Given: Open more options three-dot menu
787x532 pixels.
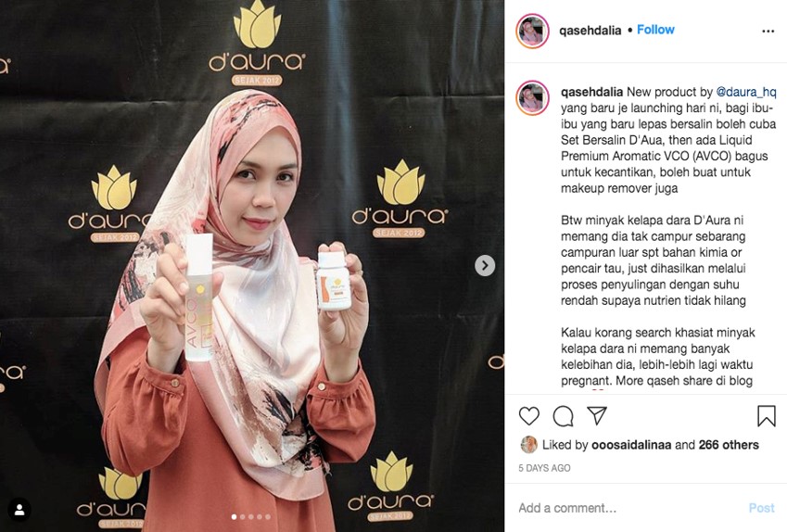Looking at the screenshot, I should (768, 32).
